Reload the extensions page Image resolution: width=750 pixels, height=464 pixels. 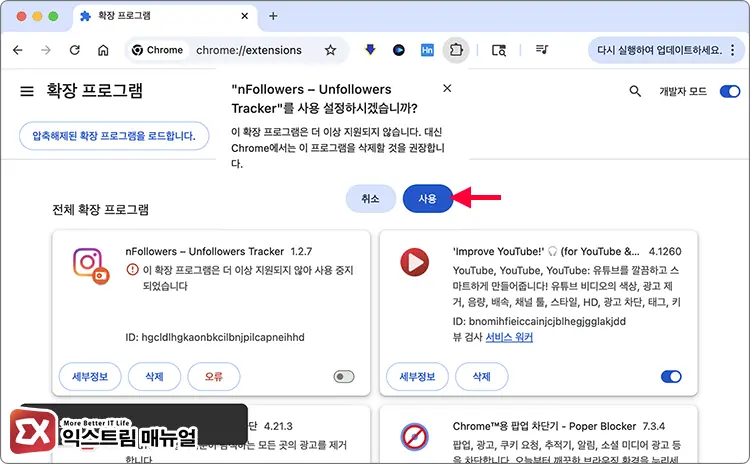[x=75, y=50]
